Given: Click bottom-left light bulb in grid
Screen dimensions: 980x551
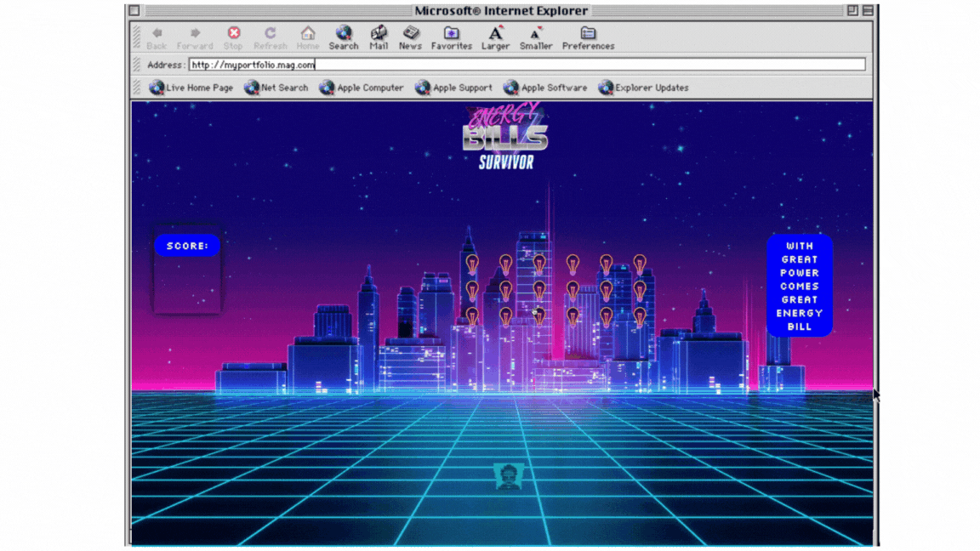Looking at the screenshot, I should click(x=472, y=317).
